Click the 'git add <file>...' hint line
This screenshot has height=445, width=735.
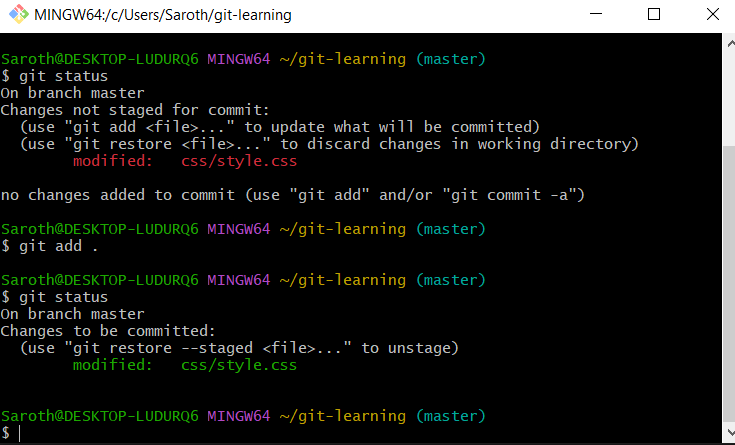tap(280, 127)
